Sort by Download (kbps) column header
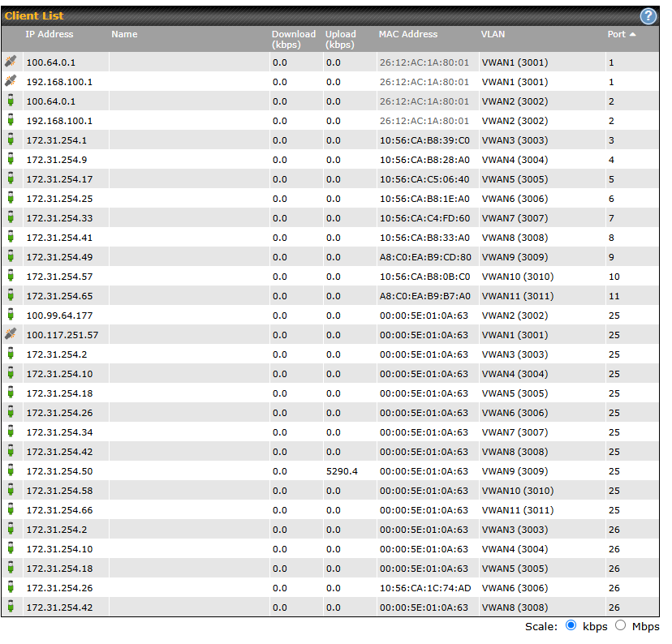Image resolution: width=672 pixels, height=644 pixels. pos(294,40)
